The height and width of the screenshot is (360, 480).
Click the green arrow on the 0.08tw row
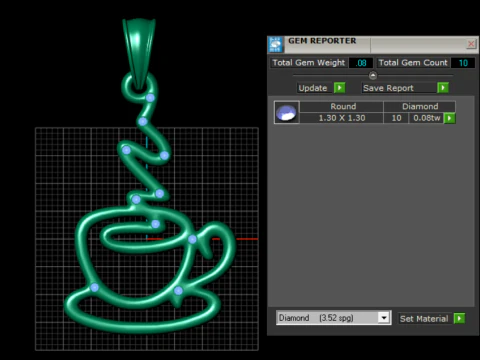[x=450, y=118]
